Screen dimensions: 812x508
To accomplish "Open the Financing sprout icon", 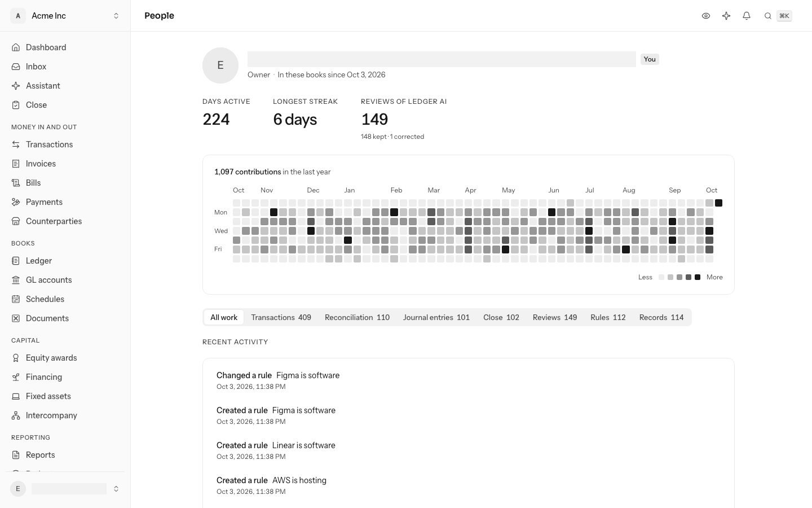I will pos(16,377).
